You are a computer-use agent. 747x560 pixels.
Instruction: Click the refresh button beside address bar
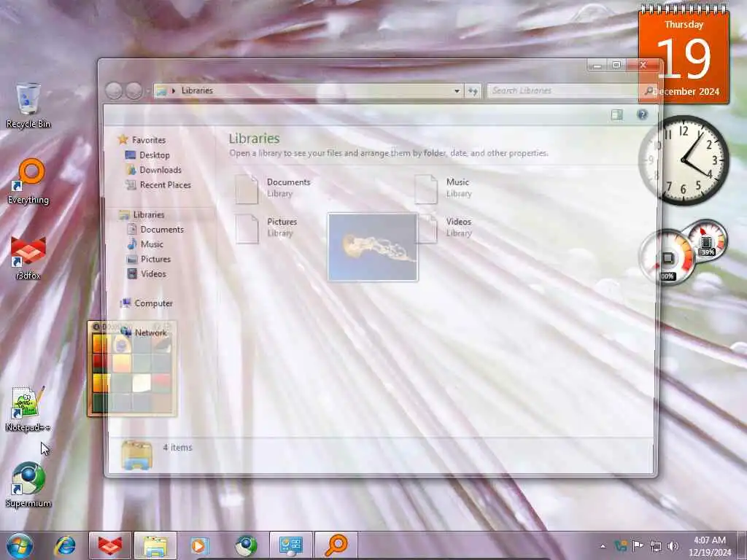coord(473,90)
